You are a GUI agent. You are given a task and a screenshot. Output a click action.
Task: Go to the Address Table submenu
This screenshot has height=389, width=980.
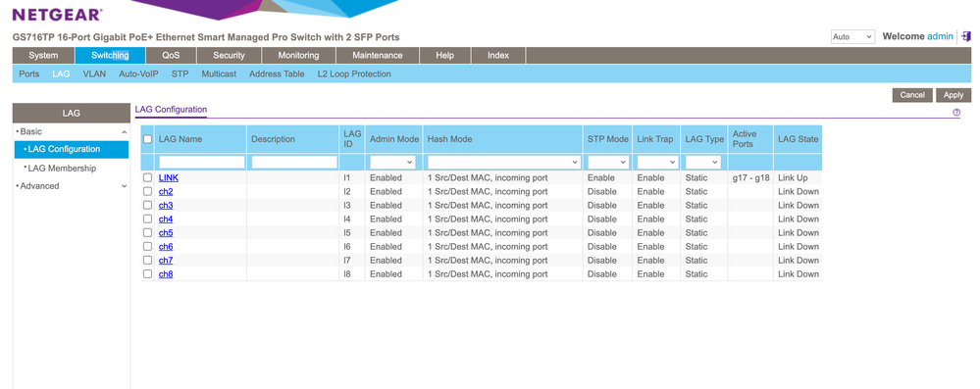click(277, 73)
